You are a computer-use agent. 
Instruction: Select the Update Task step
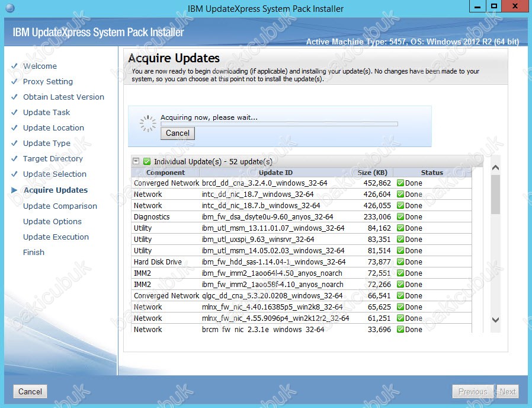tap(46, 112)
